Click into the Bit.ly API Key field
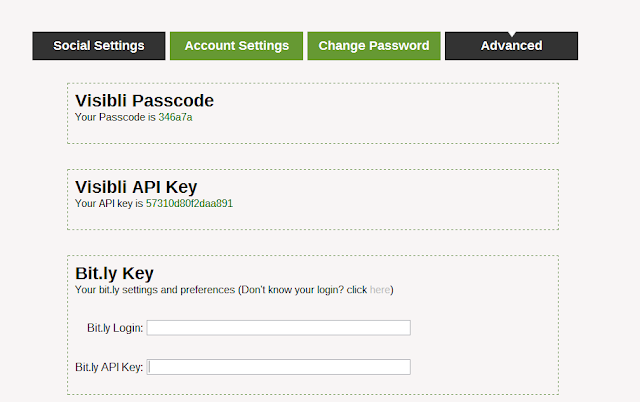This screenshot has width=640, height=402. pyautogui.click(x=279, y=367)
